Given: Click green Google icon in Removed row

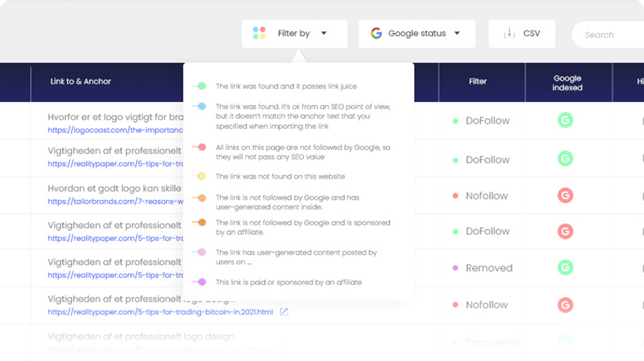Looking at the screenshot, I should (x=565, y=268).
